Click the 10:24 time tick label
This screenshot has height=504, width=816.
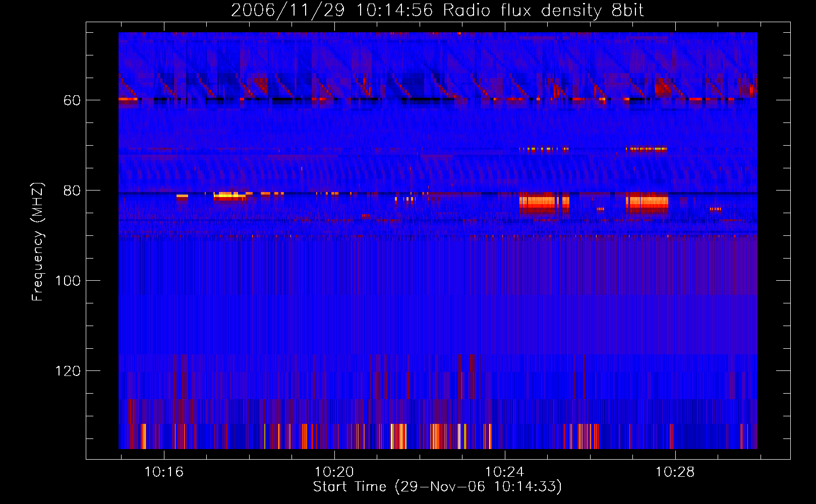point(504,472)
